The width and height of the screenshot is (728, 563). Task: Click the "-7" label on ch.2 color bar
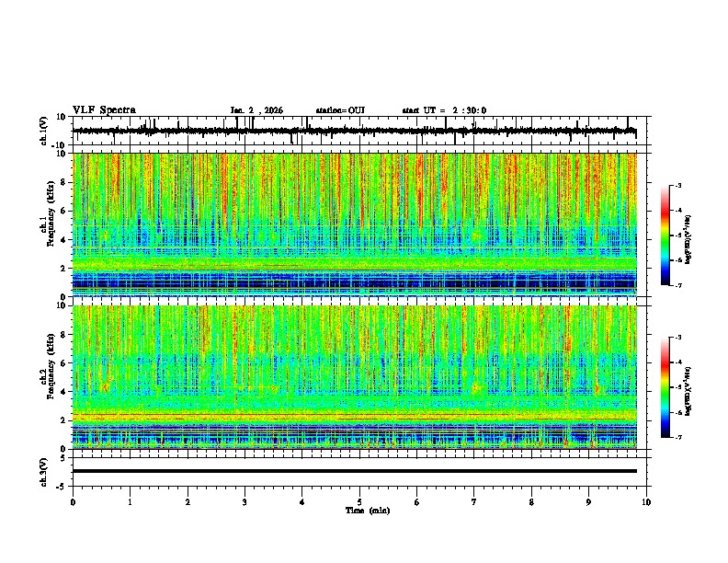coord(678,437)
